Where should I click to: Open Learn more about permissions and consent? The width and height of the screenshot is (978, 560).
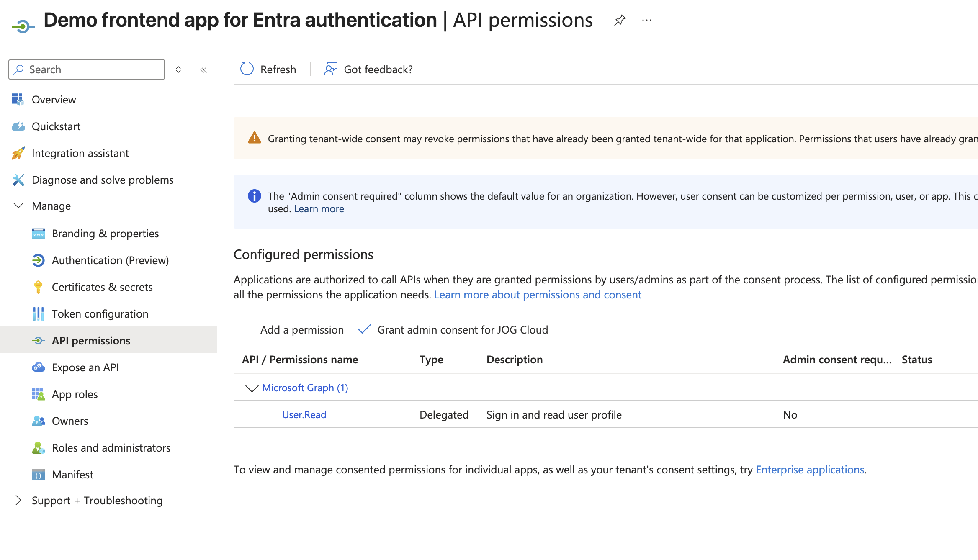pyautogui.click(x=538, y=295)
